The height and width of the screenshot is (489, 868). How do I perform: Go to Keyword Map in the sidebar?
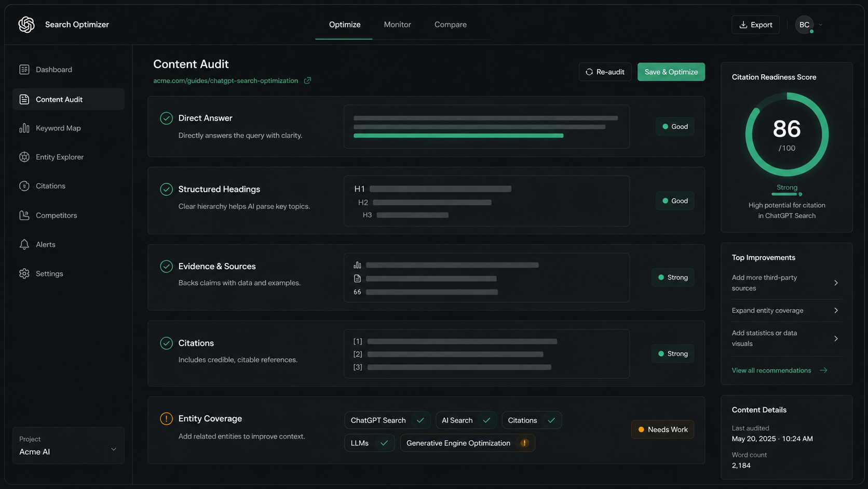click(x=69, y=128)
